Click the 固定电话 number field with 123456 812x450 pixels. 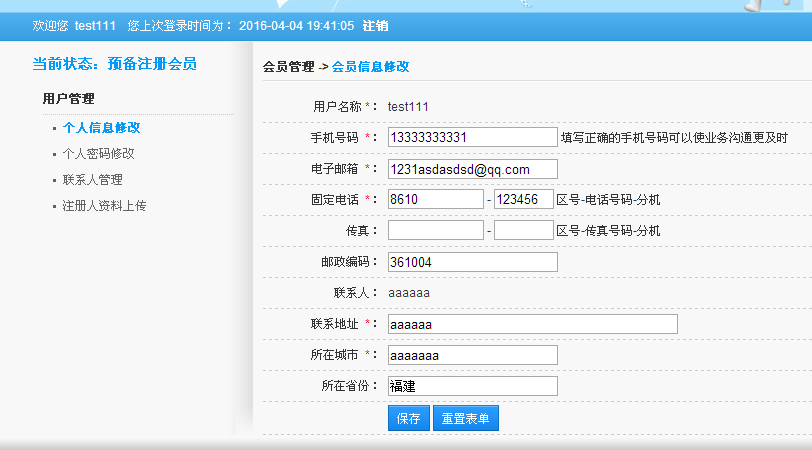pos(524,199)
